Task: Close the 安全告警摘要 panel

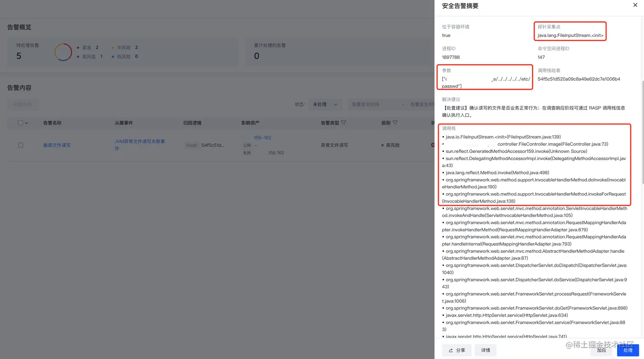Action: [x=635, y=5]
